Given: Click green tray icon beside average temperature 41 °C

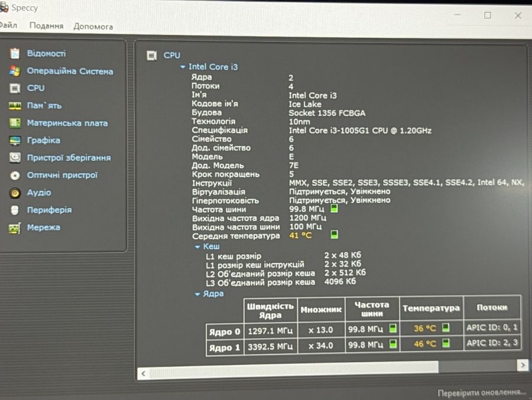Looking at the screenshot, I should point(334,235).
